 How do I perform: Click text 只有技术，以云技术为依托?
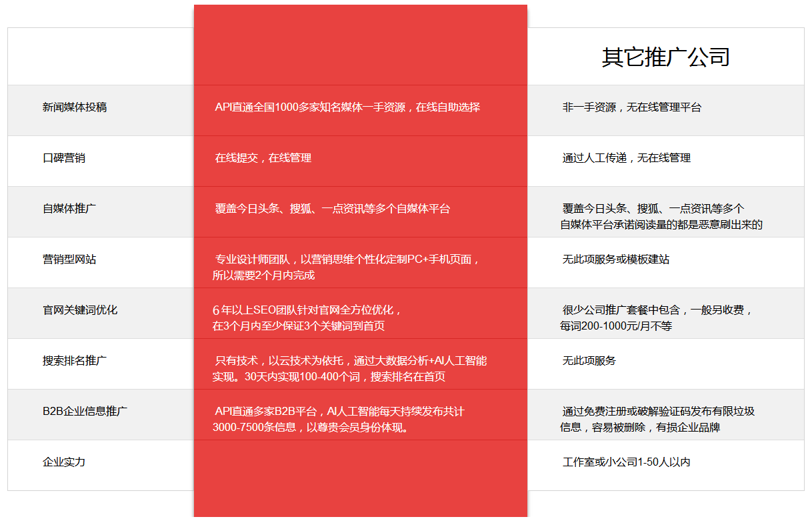pyautogui.click(x=279, y=361)
